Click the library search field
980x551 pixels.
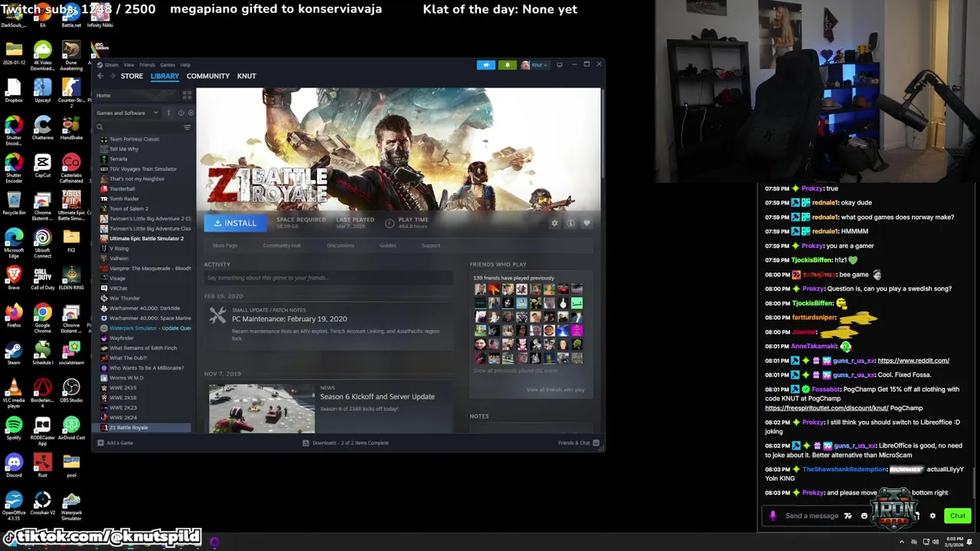tap(138, 127)
